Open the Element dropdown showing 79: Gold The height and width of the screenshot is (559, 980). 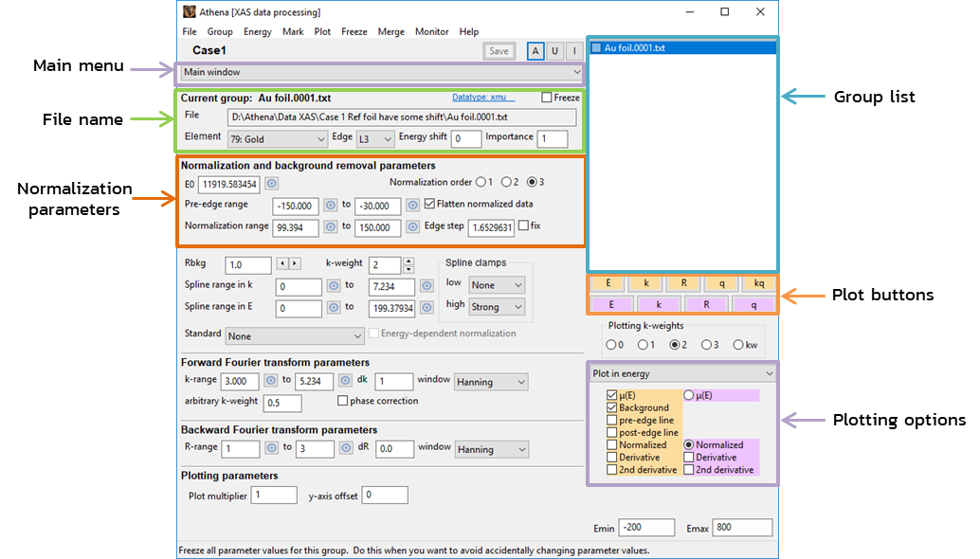click(277, 139)
